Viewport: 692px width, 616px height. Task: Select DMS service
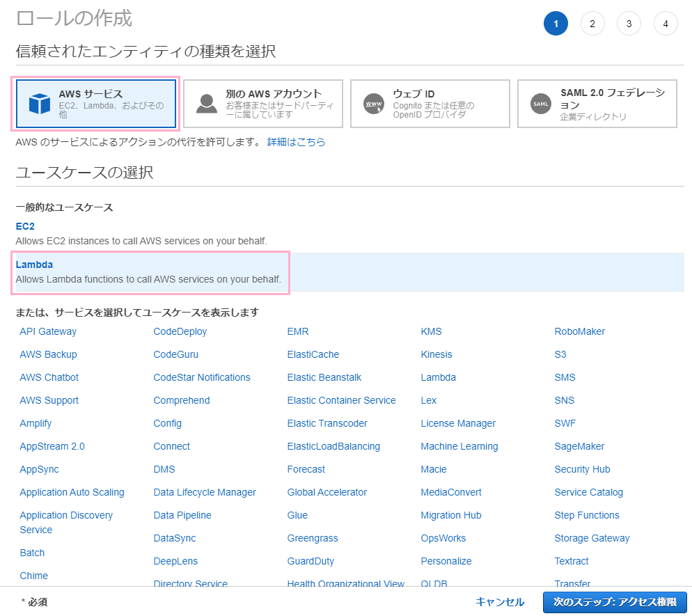point(164,469)
